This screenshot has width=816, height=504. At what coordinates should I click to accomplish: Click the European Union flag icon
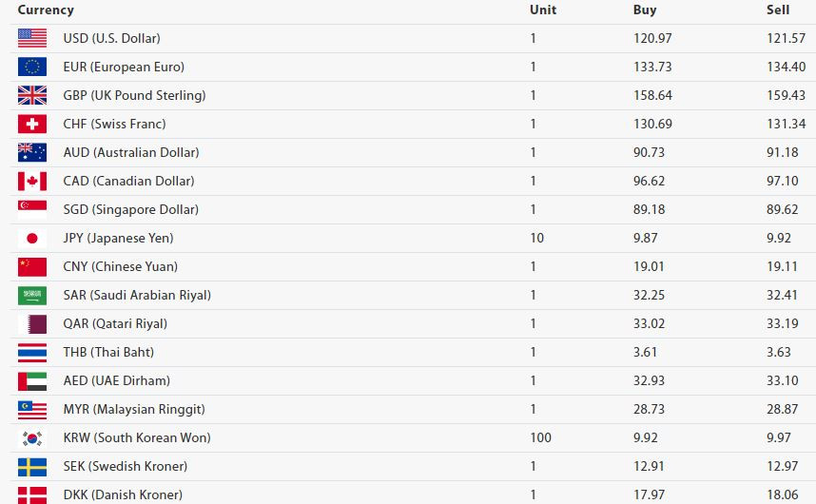(32, 68)
